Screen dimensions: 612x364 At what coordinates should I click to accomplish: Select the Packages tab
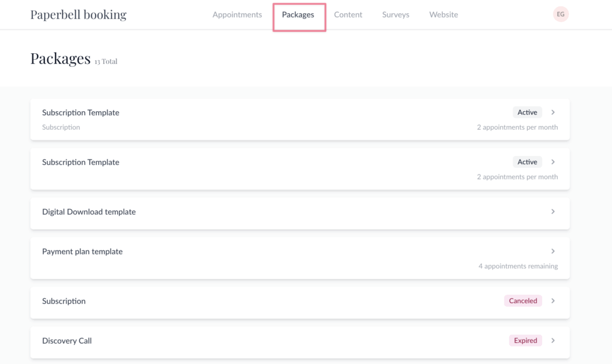[x=298, y=14]
